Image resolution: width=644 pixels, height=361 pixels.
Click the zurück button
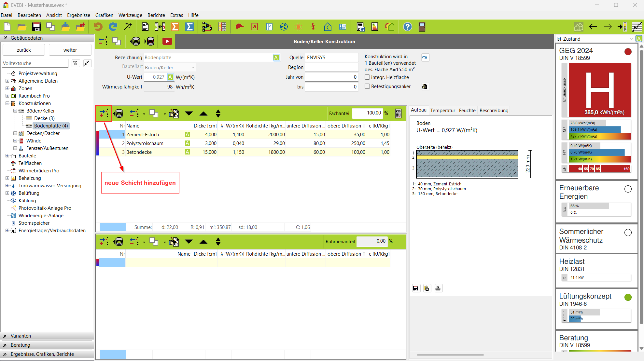point(24,50)
